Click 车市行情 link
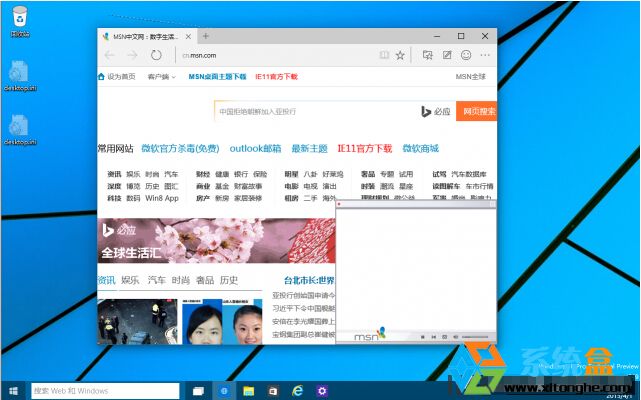 [x=480, y=186]
